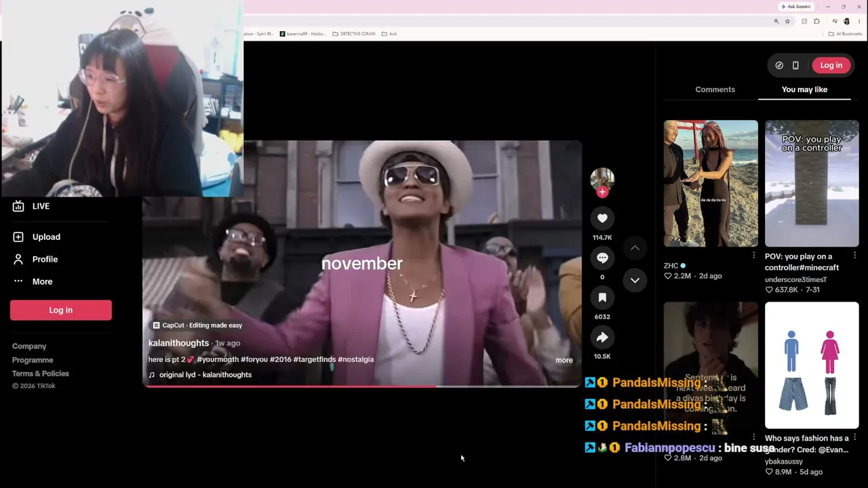Open the creator's round profile avatar

602,179
